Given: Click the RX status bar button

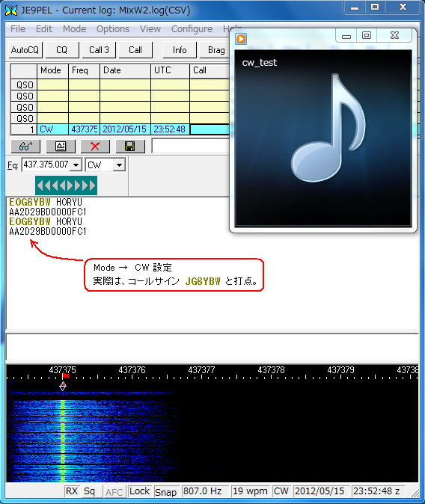Looking at the screenshot, I should [72, 491].
